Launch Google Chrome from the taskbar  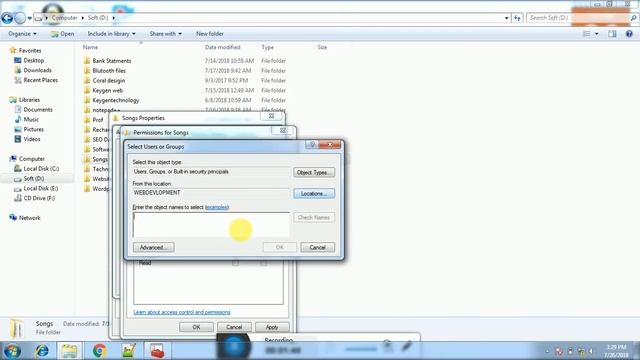coord(99,351)
